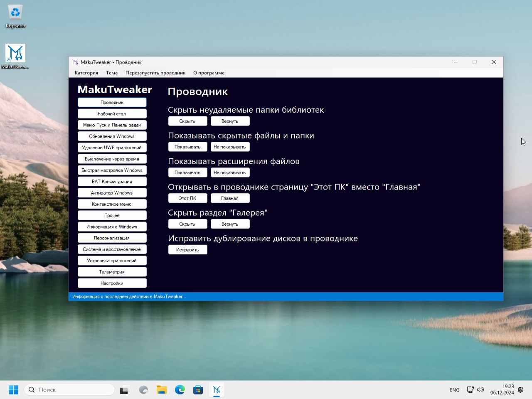Viewport: 532px width, 399px height.
Task: Click the ENG language indicator
Action: tap(455, 390)
